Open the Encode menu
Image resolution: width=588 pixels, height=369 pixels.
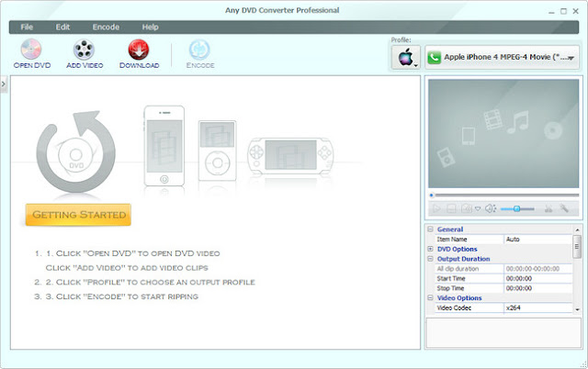pos(106,27)
